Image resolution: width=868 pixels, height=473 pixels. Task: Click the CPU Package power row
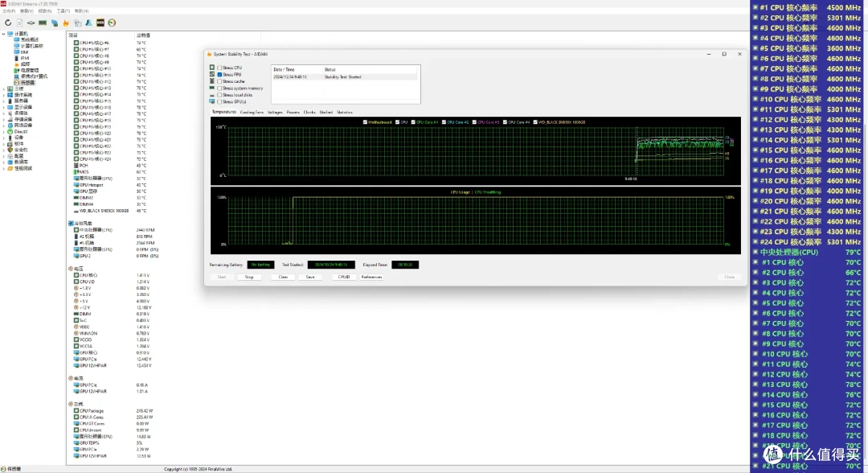click(113, 411)
